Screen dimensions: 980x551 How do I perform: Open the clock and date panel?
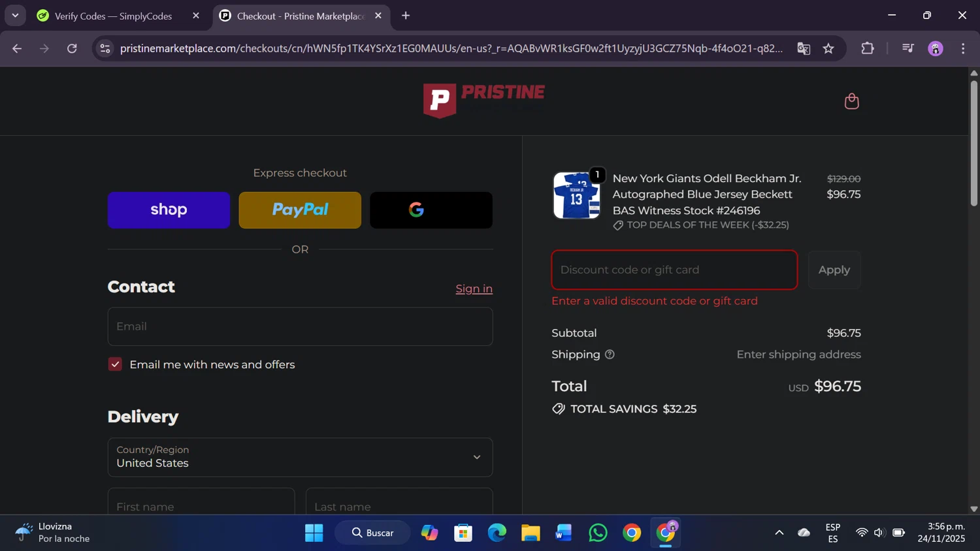coord(941,533)
